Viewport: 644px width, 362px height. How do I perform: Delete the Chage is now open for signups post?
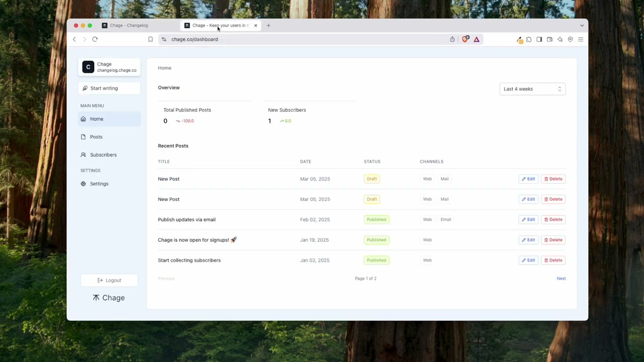tap(553, 240)
